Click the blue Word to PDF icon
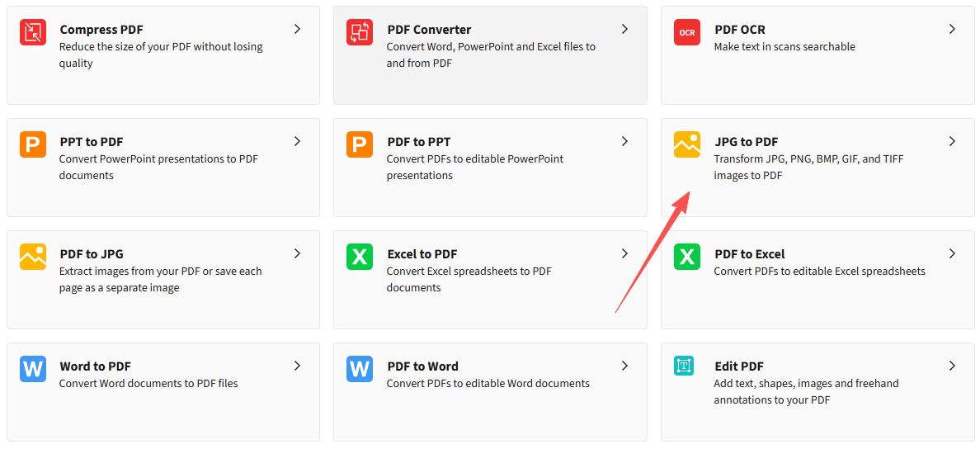Viewport: 980px width, 449px height. [32, 369]
